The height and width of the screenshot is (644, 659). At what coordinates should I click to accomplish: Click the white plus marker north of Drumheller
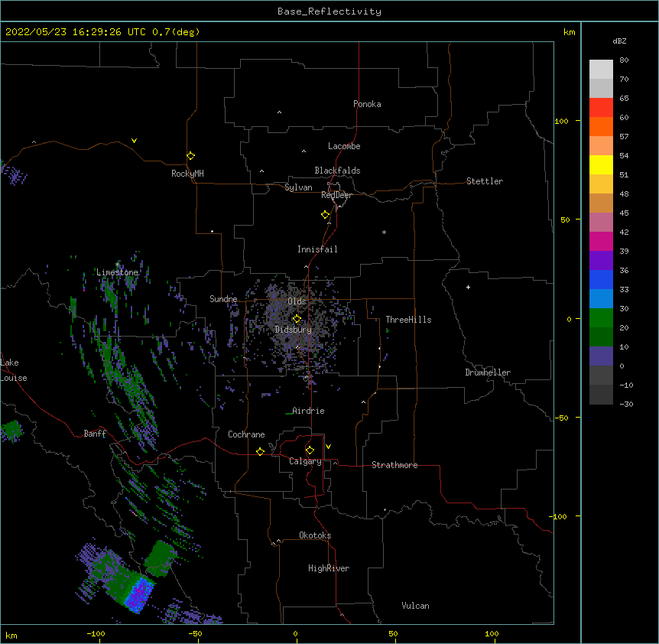coord(468,287)
